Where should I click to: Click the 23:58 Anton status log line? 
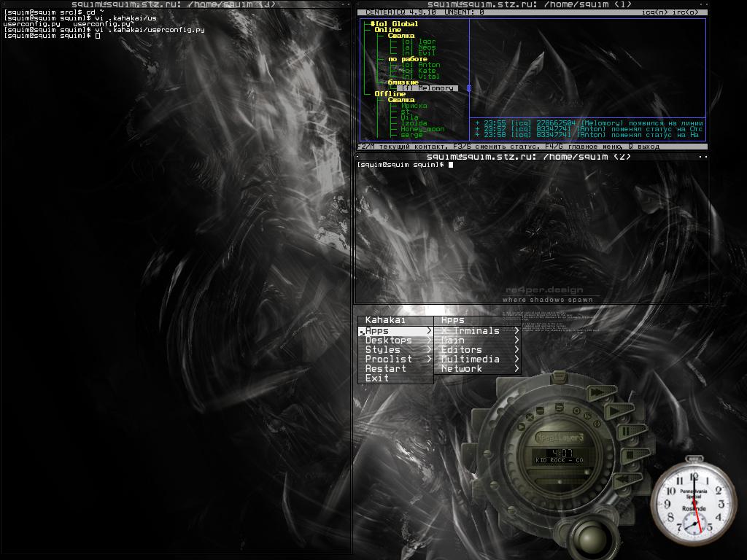[589, 135]
